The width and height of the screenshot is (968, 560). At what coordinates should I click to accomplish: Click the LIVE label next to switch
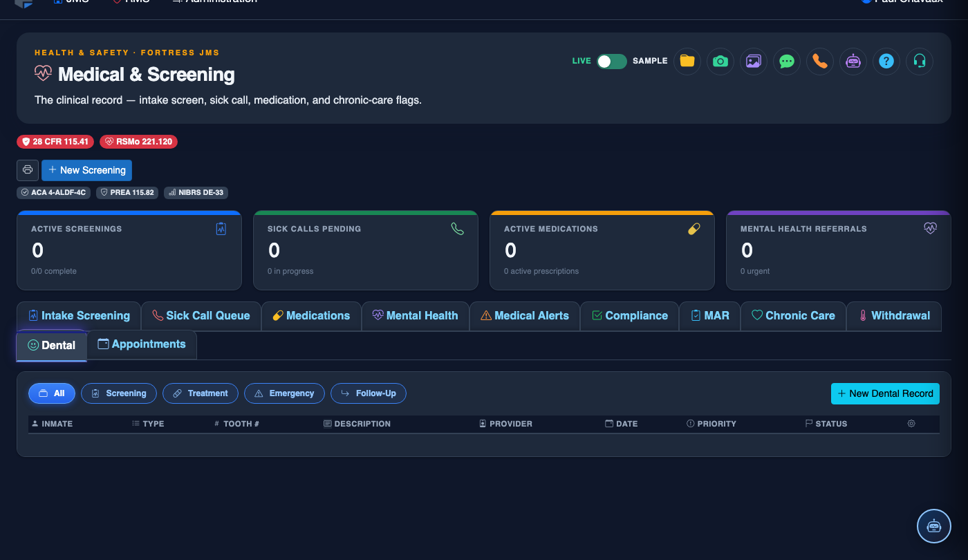pos(581,61)
